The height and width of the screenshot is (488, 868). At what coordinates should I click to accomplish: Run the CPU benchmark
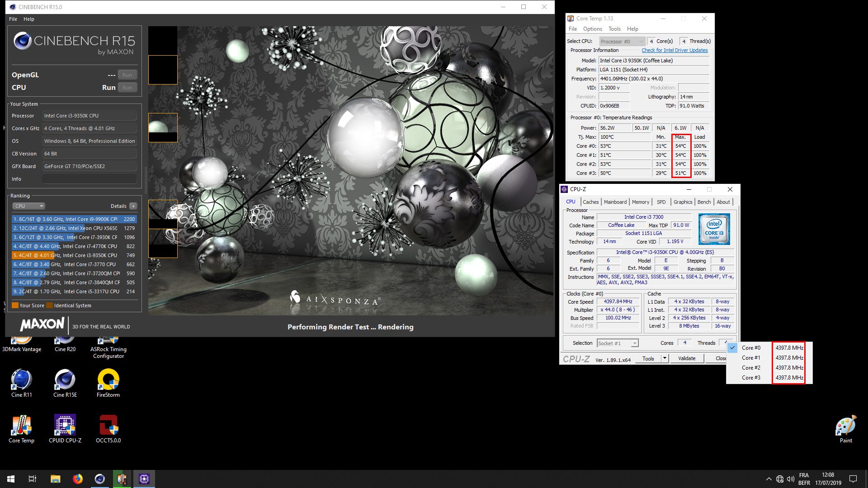(127, 88)
